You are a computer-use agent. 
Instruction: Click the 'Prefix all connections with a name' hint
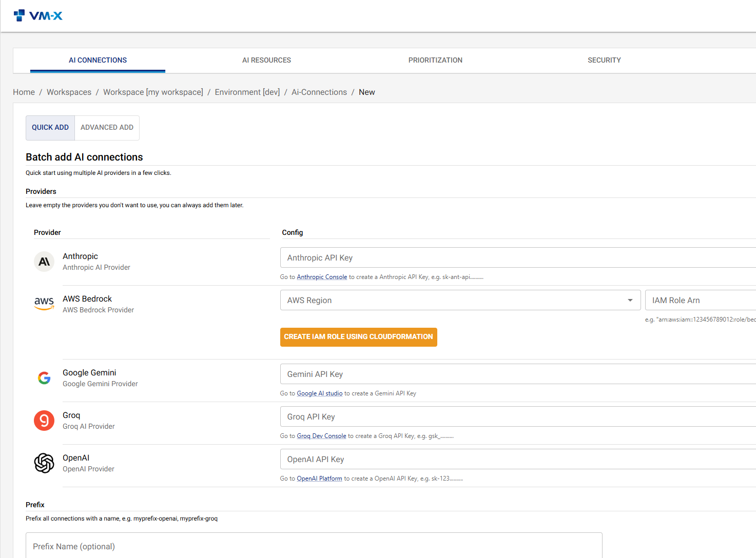pyautogui.click(x=122, y=519)
